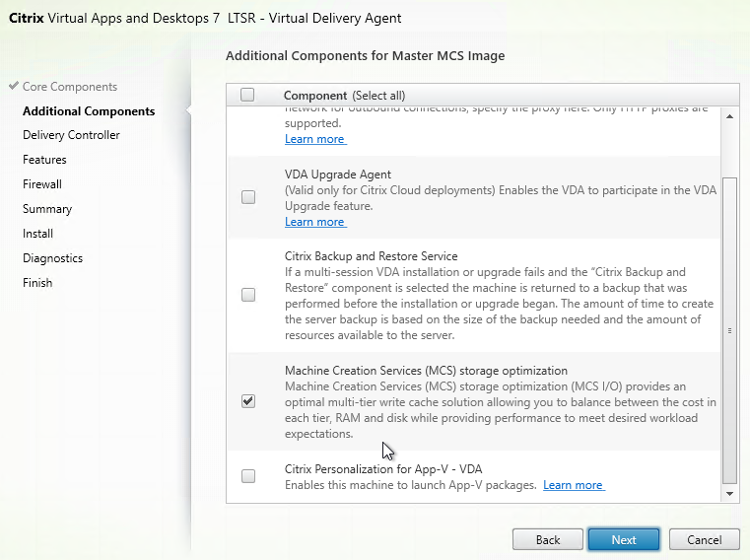Enable Citrix Personalization for App-V checkbox

click(248, 476)
